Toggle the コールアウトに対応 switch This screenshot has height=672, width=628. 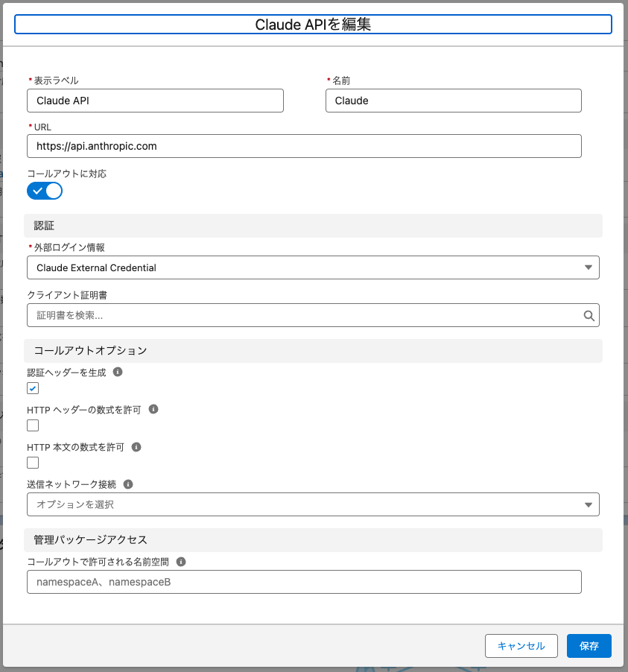(45, 191)
